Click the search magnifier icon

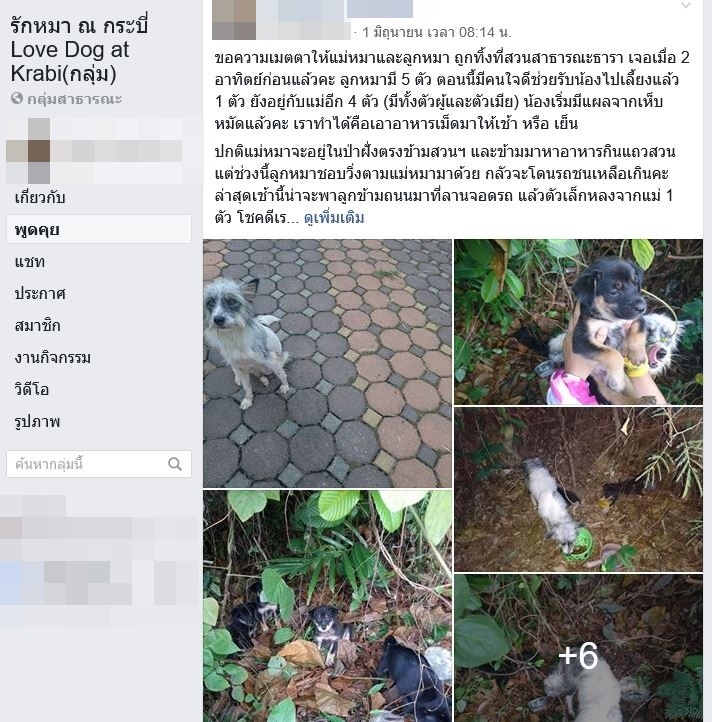[175, 464]
